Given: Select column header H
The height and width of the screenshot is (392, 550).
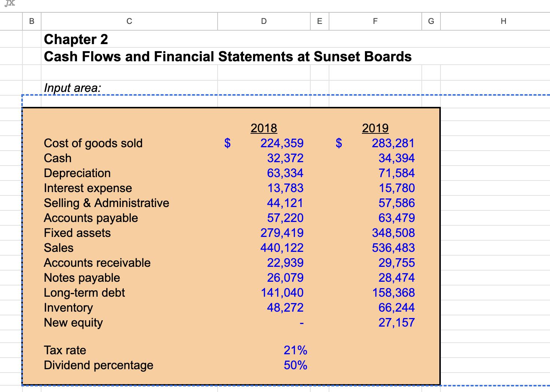Looking at the screenshot, I should [x=503, y=21].
